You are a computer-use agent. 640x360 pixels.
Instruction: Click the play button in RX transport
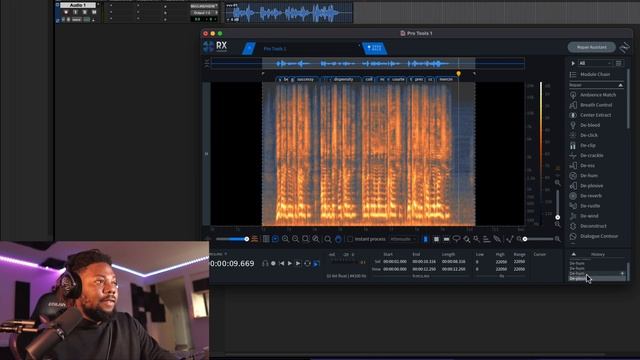290,264
